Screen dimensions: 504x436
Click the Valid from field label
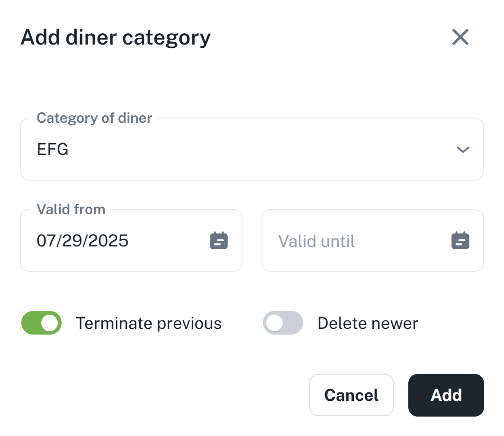pyautogui.click(x=71, y=209)
